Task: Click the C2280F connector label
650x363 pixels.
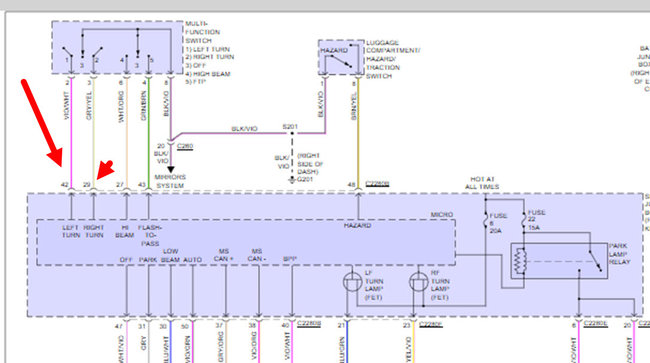Action: pos(431,324)
